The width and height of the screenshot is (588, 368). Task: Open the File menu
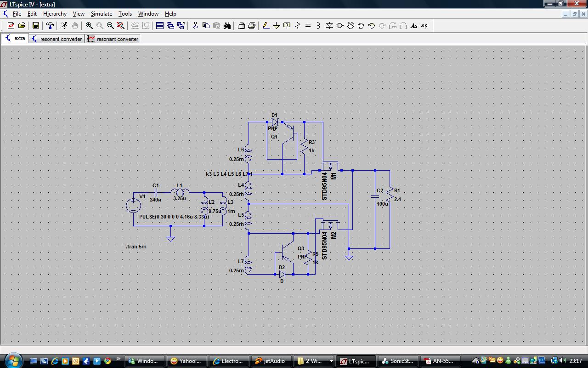click(17, 14)
